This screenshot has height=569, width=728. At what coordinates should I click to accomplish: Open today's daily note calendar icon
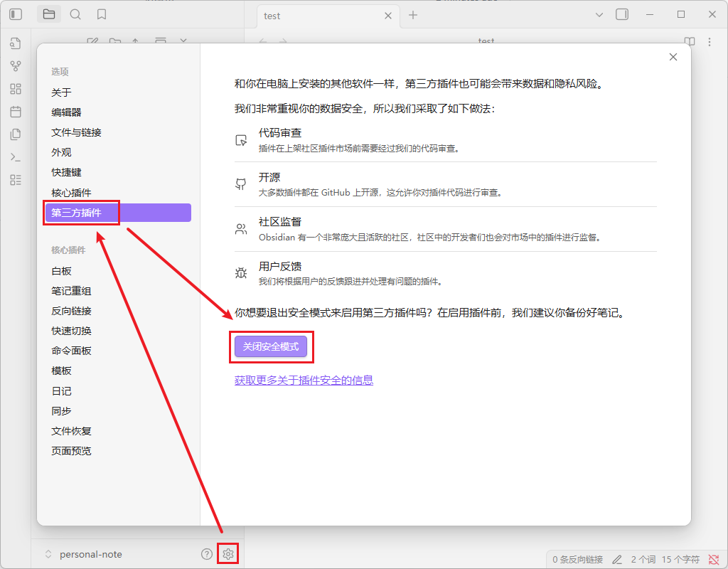[x=16, y=112]
